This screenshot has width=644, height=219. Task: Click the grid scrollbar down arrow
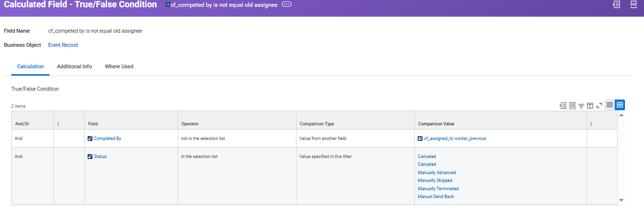click(621, 200)
